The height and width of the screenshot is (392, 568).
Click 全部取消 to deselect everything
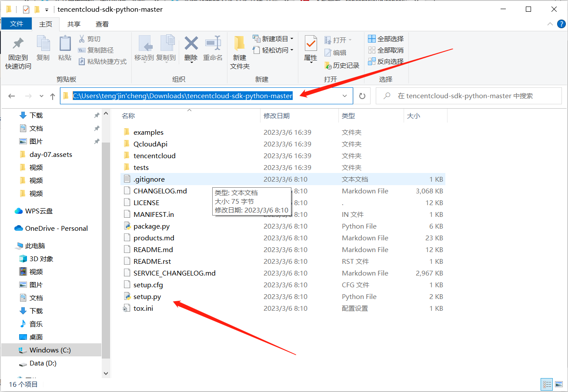(x=386, y=50)
